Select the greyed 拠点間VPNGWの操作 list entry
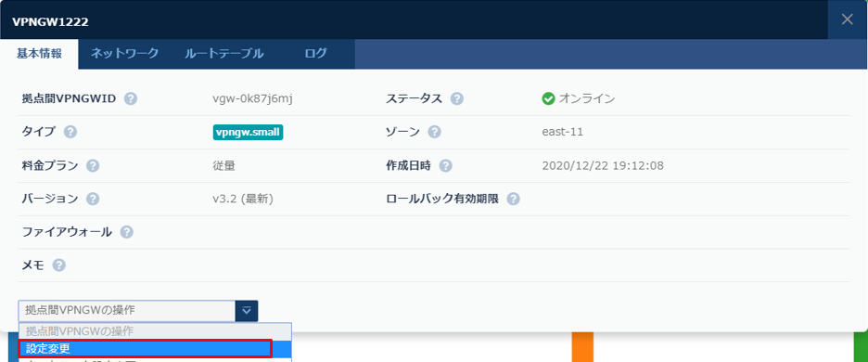 pyautogui.click(x=155, y=331)
